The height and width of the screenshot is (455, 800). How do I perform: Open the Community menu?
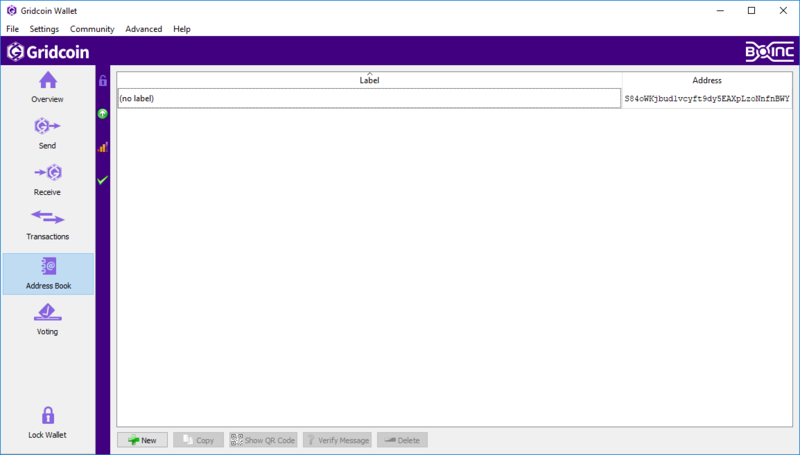[x=92, y=29]
